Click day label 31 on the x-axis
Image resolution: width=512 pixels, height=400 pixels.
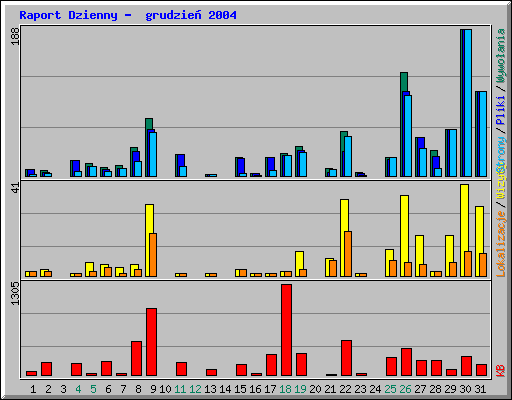coord(480,389)
